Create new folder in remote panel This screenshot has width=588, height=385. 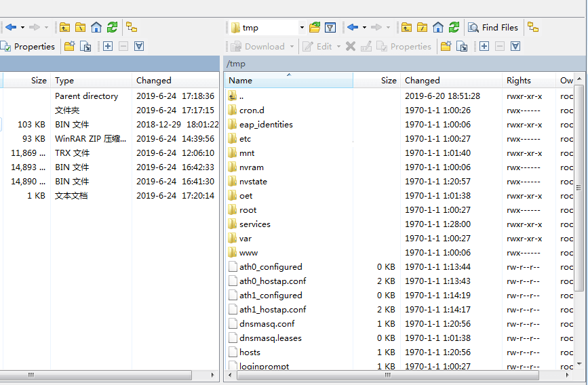point(446,47)
